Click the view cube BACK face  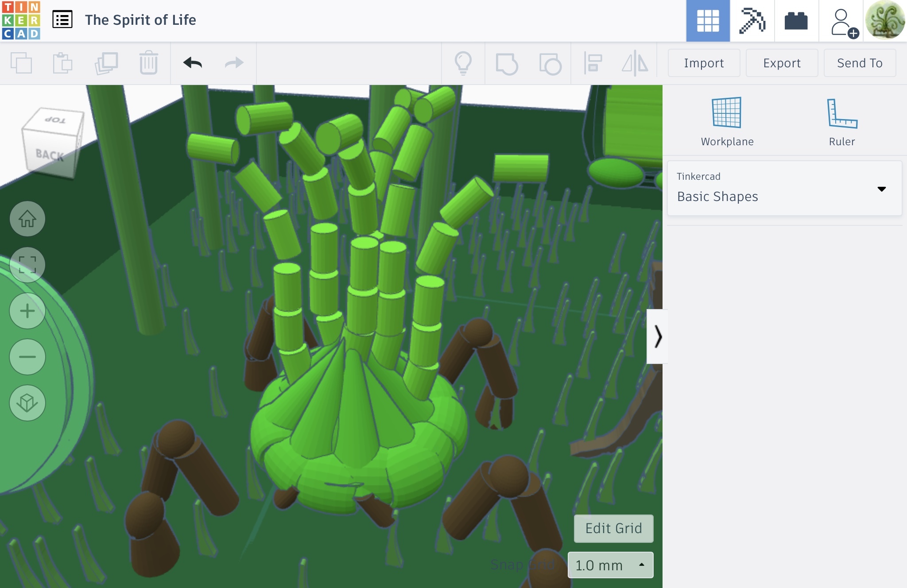point(50,154)
